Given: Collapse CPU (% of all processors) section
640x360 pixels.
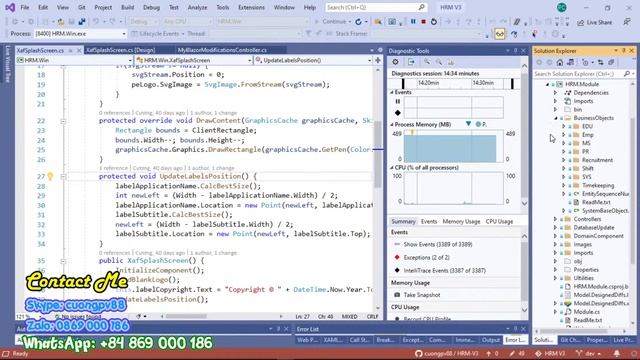Looking at the screenshot, I should tap(392, 168).
